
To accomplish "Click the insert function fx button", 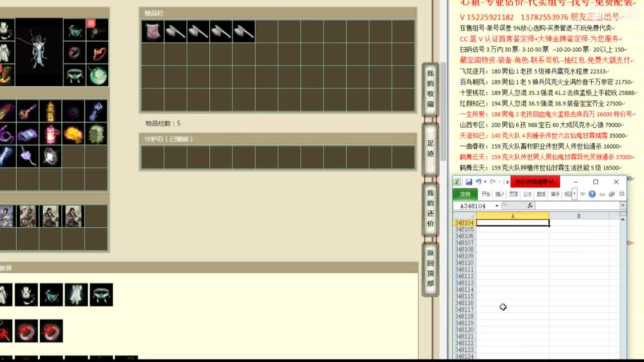I will click(x=530, y=206).
